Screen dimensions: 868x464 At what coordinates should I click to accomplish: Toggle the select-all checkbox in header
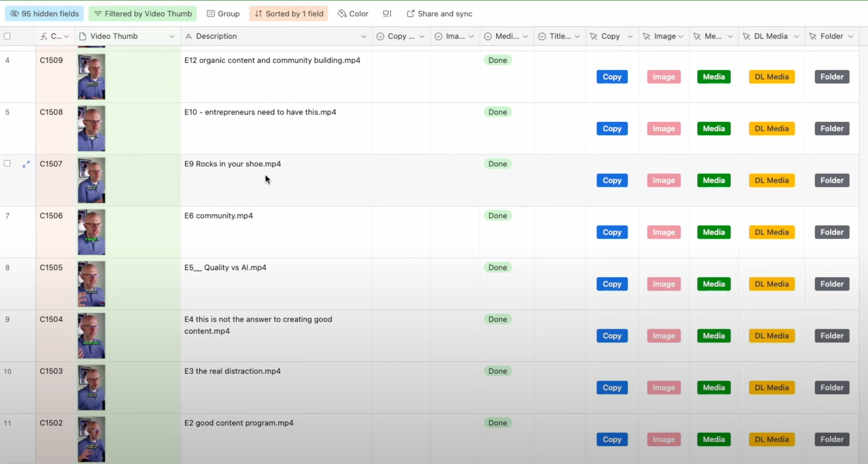[x=7, y=36]
